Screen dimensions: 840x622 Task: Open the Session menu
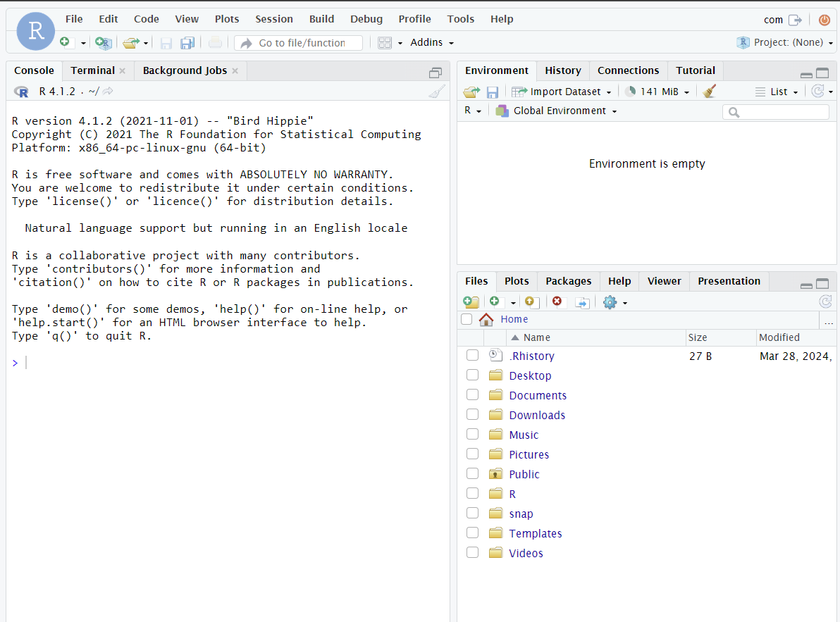(x=273, y=19)
